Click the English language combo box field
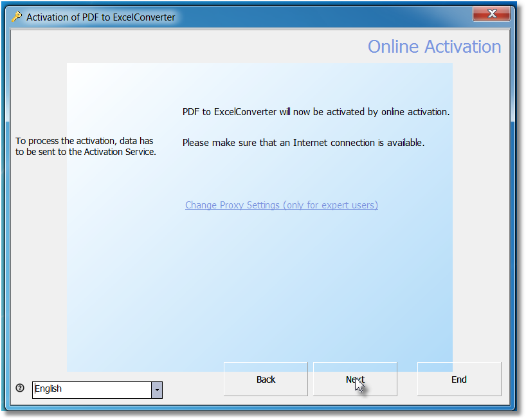The width and height of the screenshot is (526, 420). point(97,390)
